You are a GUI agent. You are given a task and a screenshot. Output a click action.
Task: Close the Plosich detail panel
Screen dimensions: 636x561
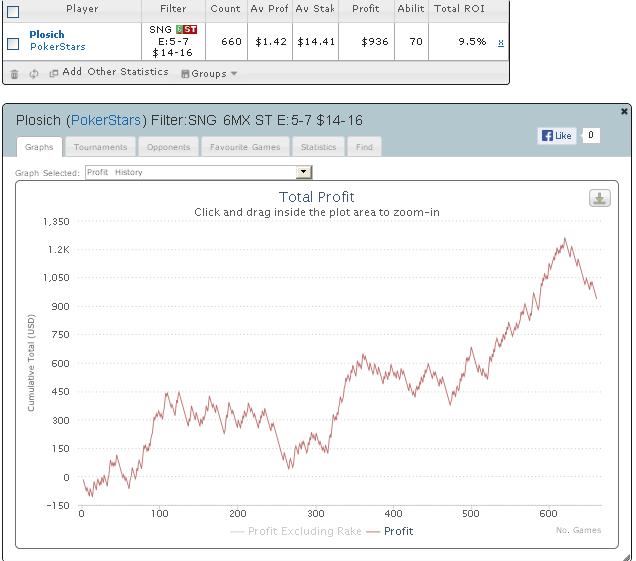click(x=624, y=111)
